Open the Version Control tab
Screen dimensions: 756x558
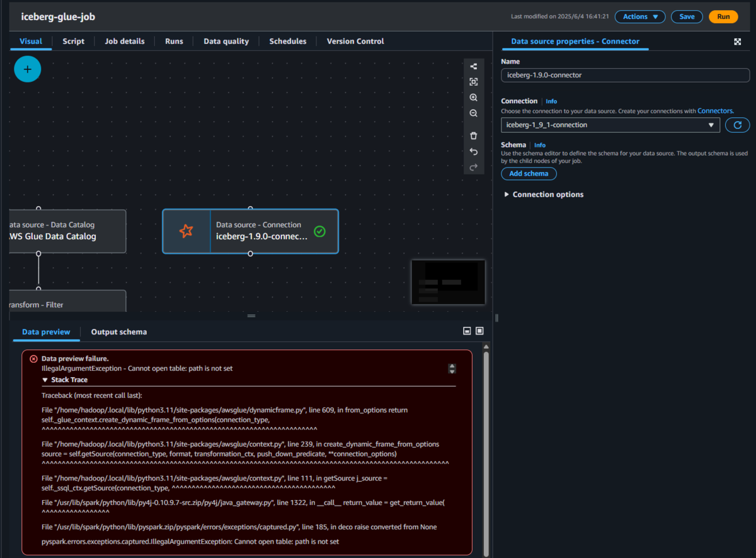click(355, 41)
